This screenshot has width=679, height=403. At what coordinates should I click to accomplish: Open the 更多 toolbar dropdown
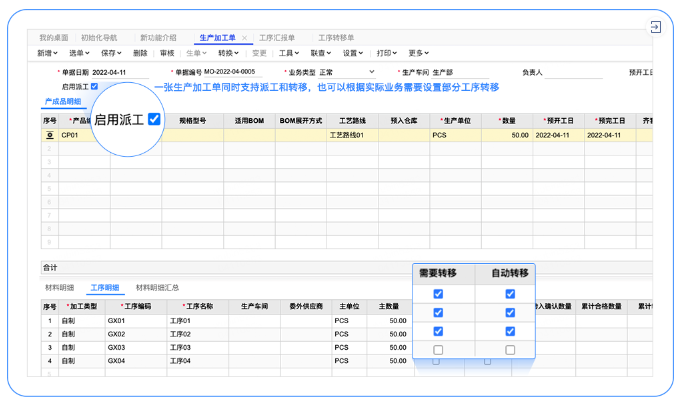419,53
